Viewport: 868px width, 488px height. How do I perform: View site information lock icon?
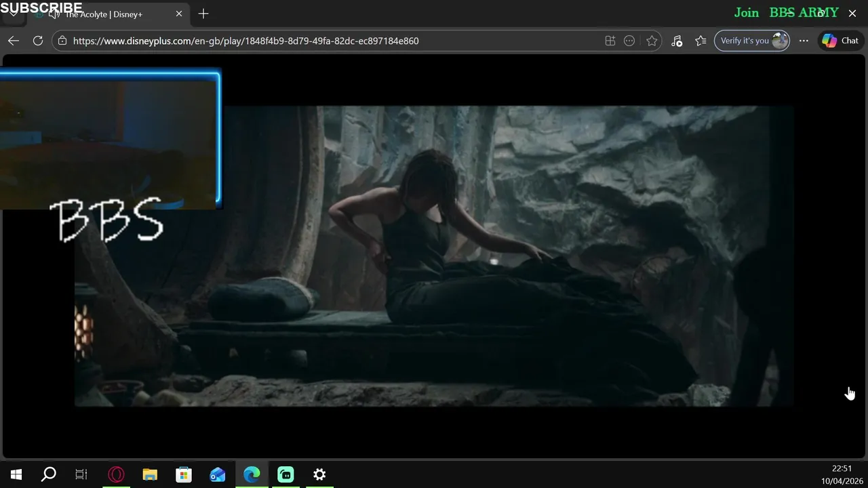click(x=62, y=41)
